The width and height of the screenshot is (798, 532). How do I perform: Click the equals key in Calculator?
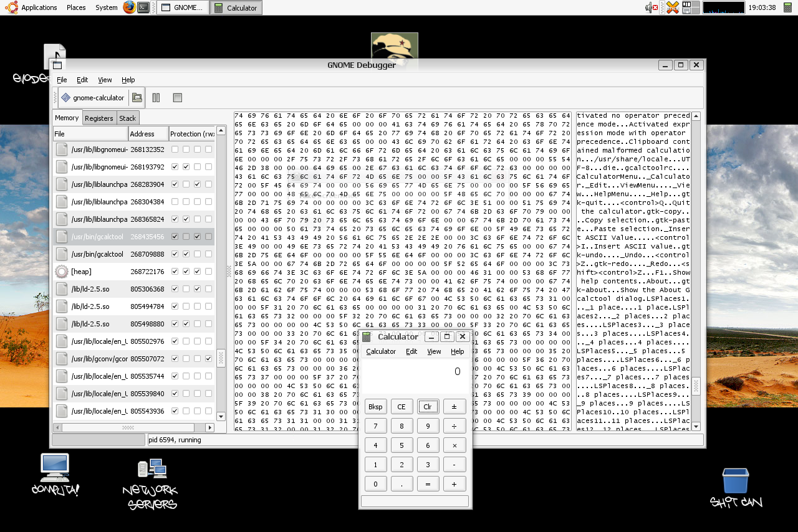tap(428, 484)
